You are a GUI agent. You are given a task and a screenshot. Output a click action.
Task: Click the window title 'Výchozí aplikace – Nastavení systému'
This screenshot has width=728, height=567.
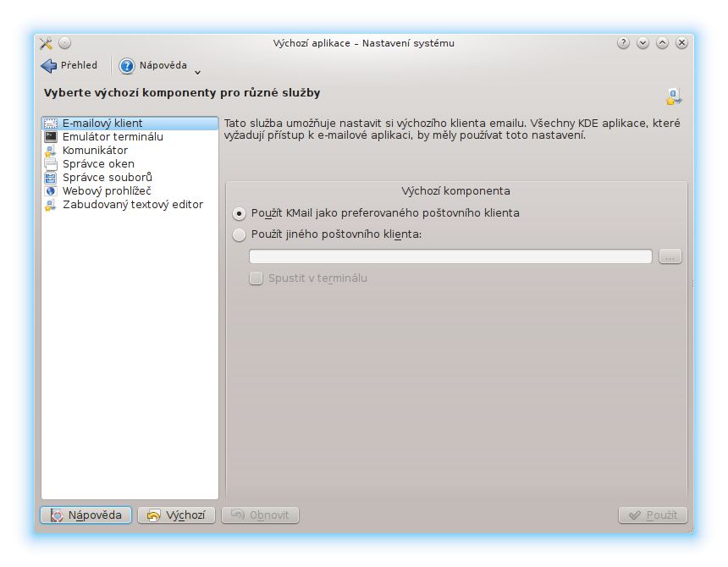(x=363, y=43)
